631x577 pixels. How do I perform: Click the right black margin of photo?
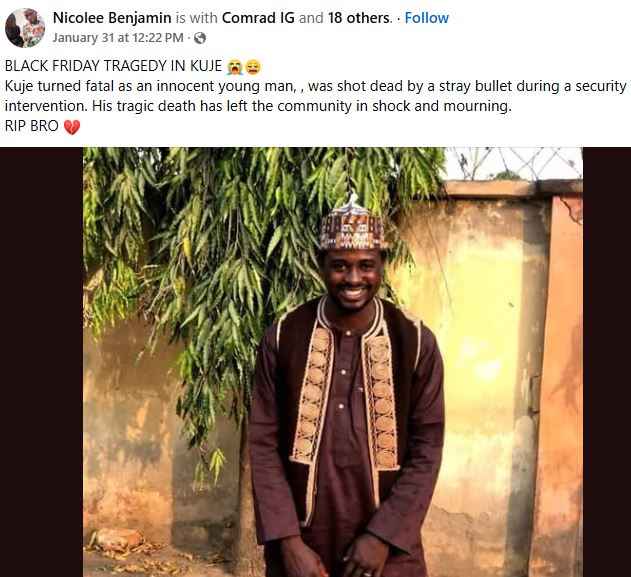(x=607, y=362)
